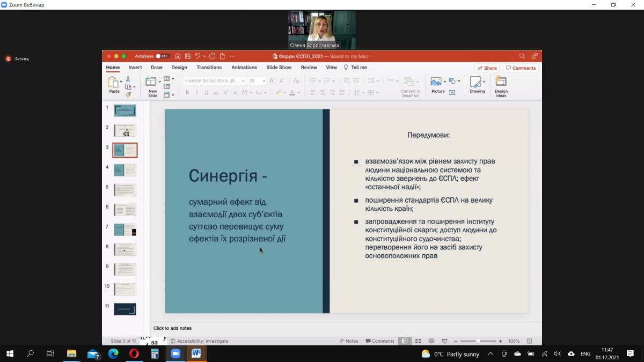This screenshot has width=644, height=362.
Task: Select slide 7 thumbnail in the panel
Action: 125,230
